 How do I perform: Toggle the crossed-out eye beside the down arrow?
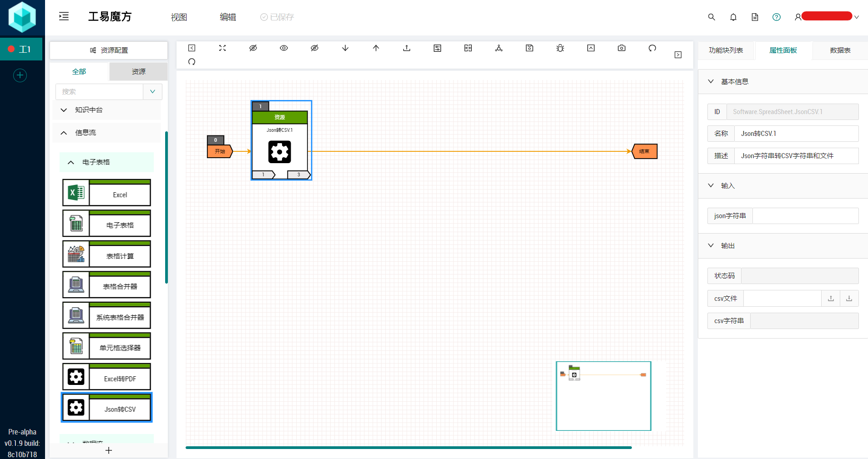point(314,48)
